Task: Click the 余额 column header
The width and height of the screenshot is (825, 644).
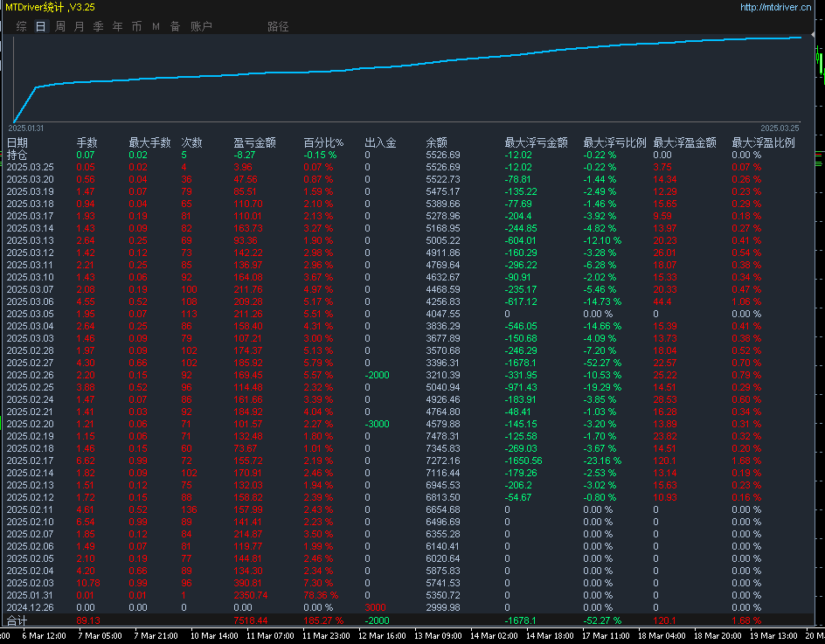Action: pos(436,142)
